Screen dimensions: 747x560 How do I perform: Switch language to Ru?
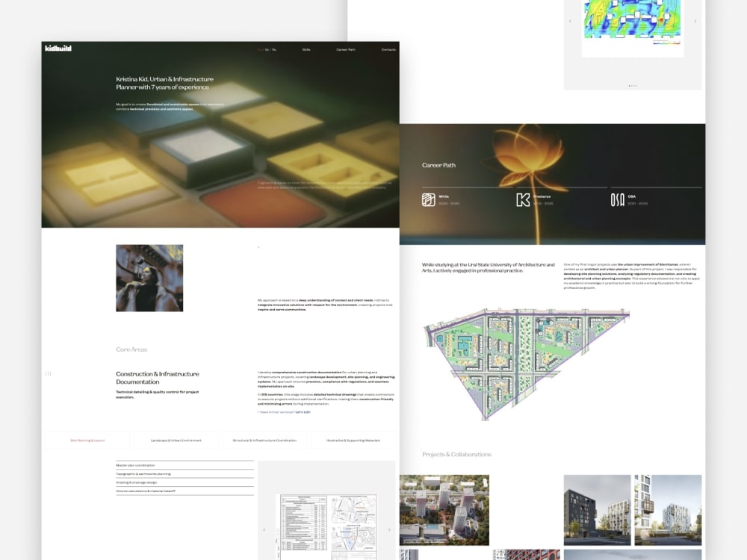pos(274,49)
